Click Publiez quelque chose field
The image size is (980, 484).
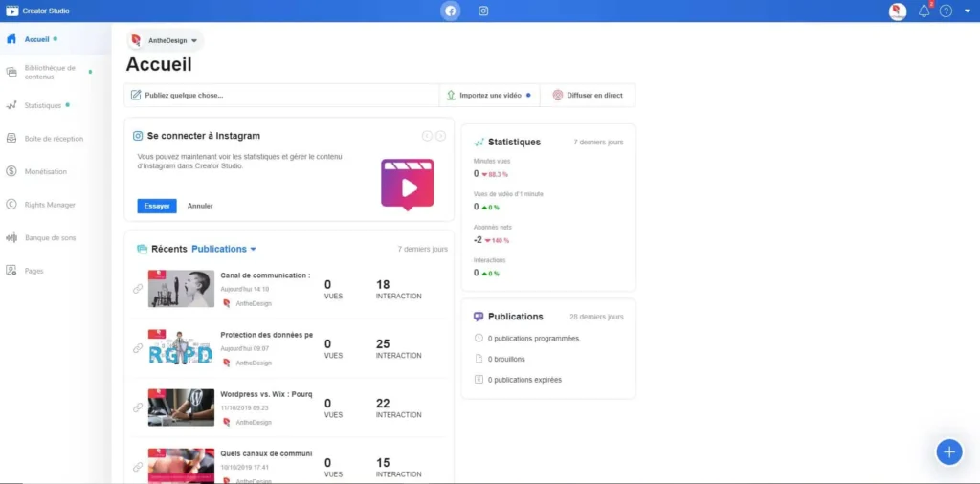[x=282, y=96]
